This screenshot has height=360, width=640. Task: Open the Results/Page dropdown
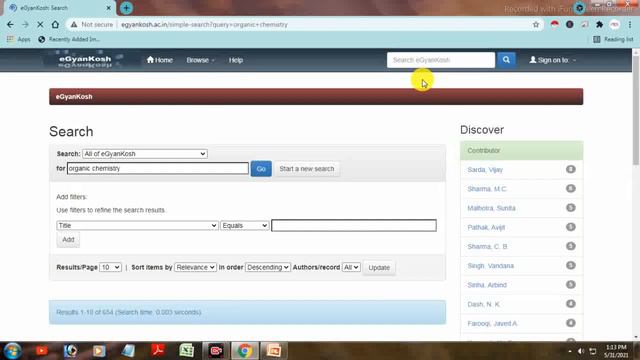pyautogui.click(x=110, y=267)
